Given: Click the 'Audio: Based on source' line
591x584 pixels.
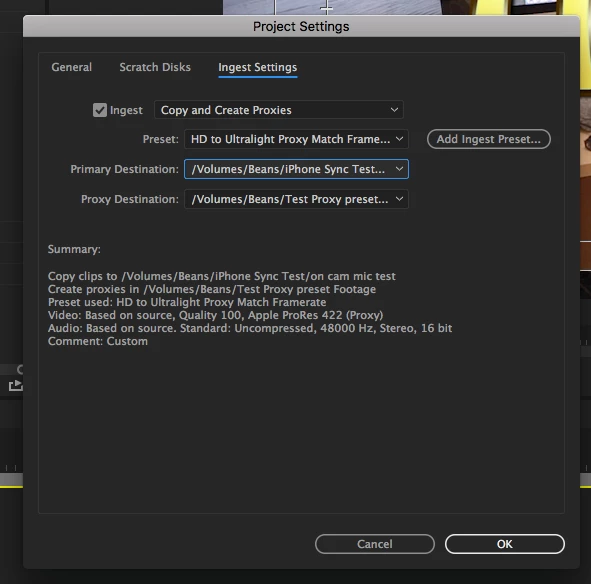Looking at the screenshot, I should [x=250, y=328].
